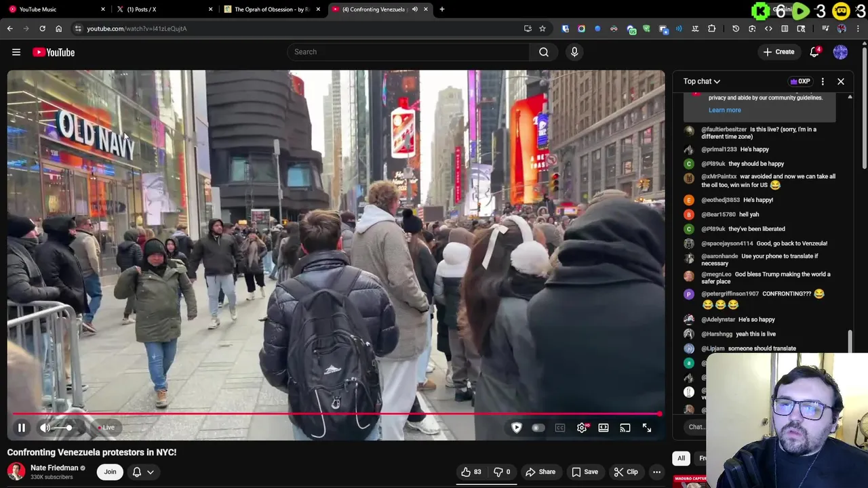The image size is (868, 488).
Task: Create a clip with the Clip button
Action: tap(626, 472)
